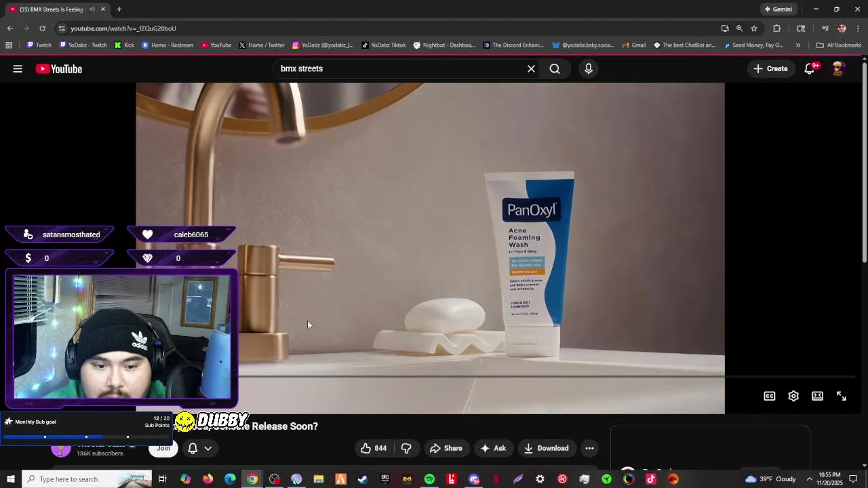868x488 pixels.
Task: Toggle closed captions on the player
Action: [x=770, y=396]
